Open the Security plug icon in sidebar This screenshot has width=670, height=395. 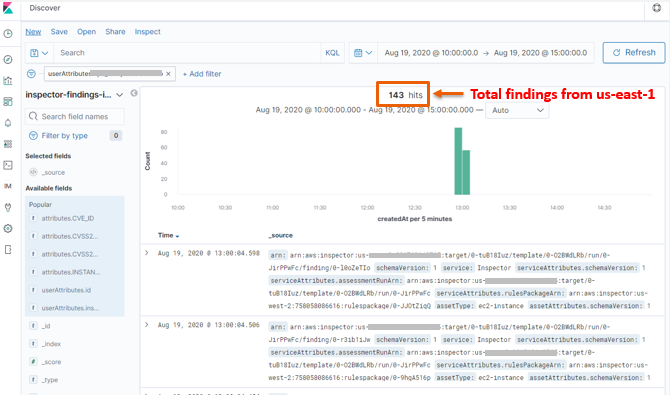pyautogui.click(x=8, y=207)
